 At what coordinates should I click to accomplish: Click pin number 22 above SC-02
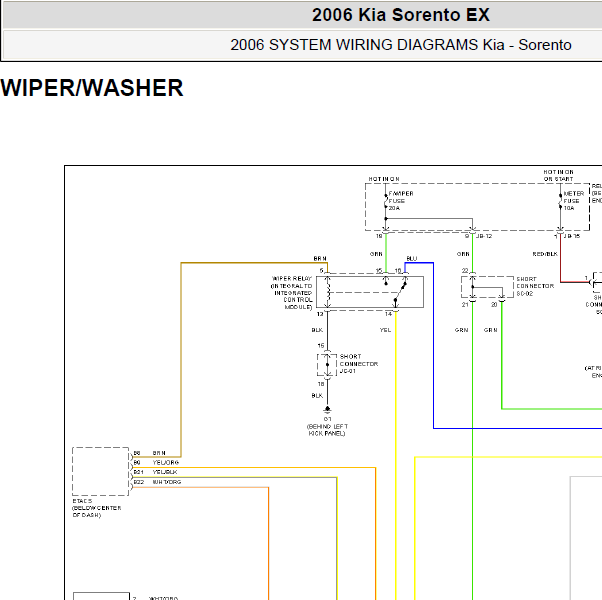pyautogui.click(x=465, y=271)
